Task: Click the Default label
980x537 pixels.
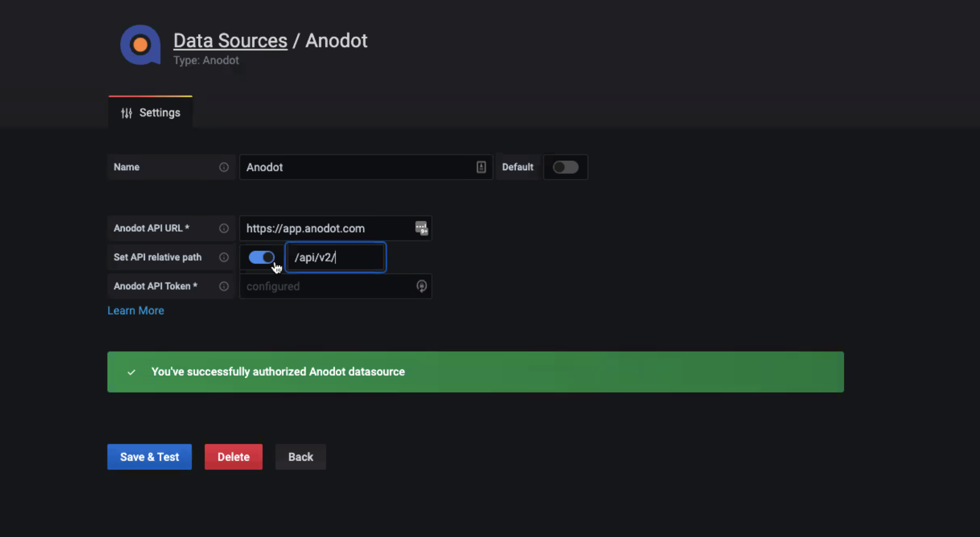Action: point(517,167)
